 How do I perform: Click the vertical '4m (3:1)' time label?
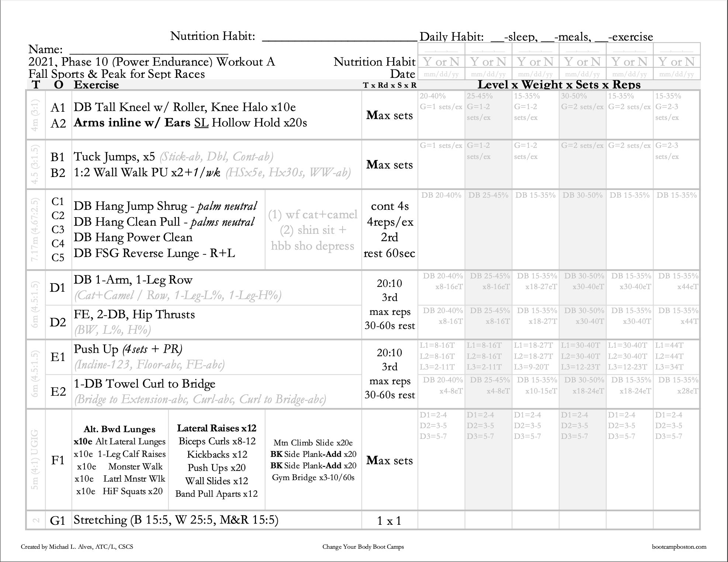(35, 115)
